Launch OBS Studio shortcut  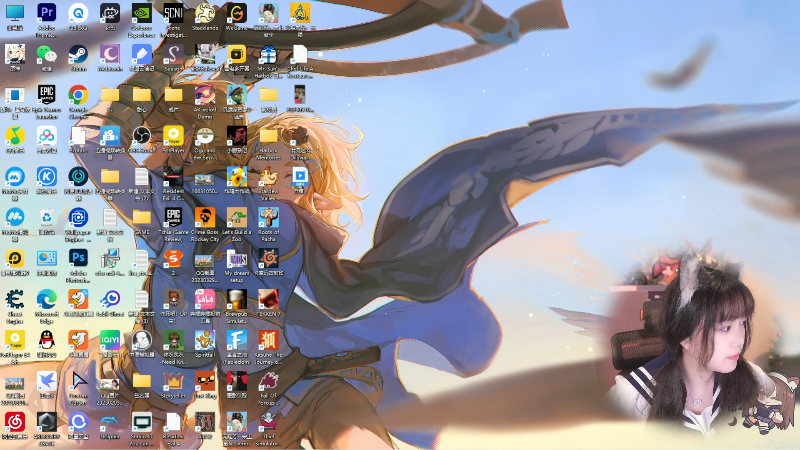pos(141,136)
